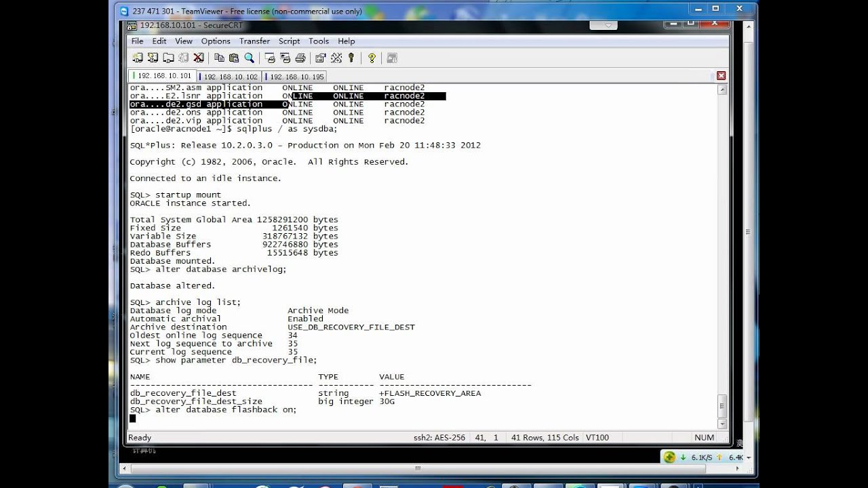Click '41 Rows, 115 Cols' status entry
Image resolution: width=868 pixels, height=488 pixels.
point(546,438)
